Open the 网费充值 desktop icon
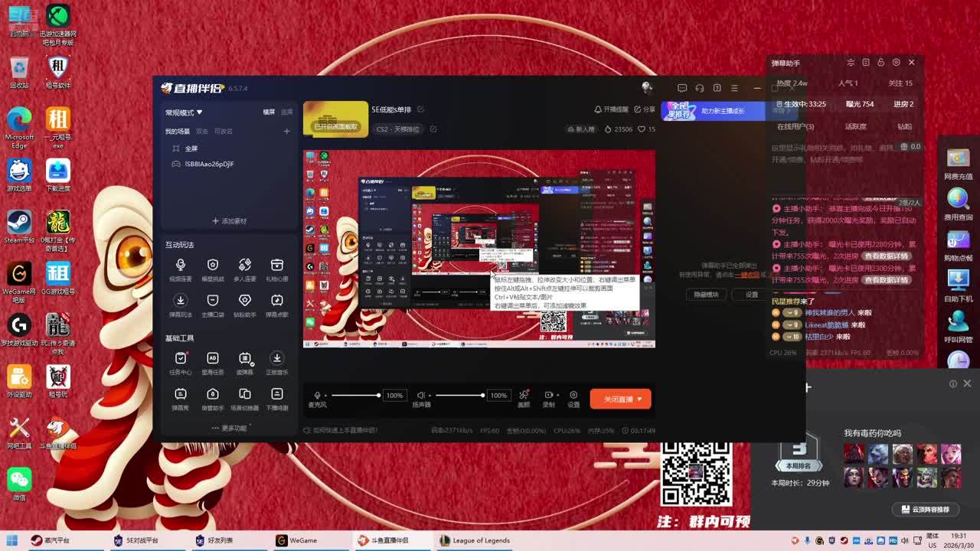The image size is (980, 551). (958, 165)
